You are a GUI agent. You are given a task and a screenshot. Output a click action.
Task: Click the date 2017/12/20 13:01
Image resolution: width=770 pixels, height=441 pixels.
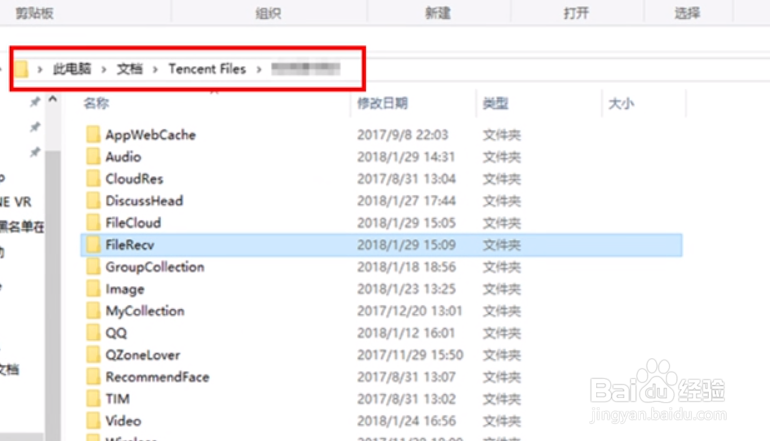[410, 311]
